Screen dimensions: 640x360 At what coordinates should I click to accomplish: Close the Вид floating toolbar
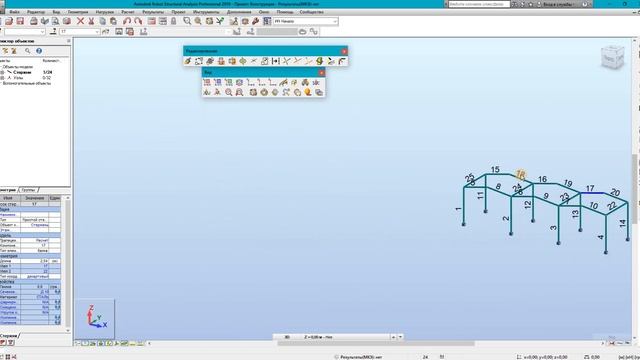tap(322, 72)
